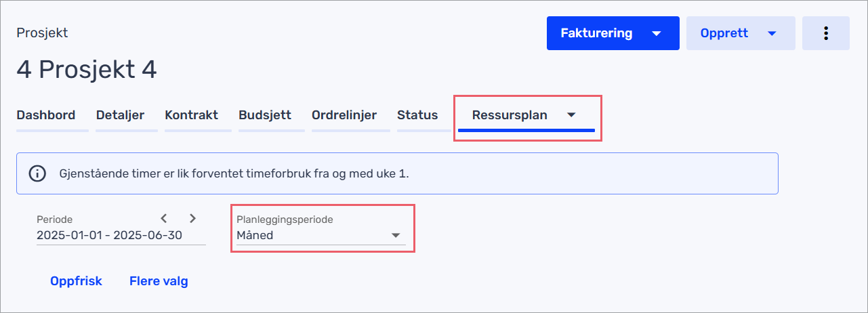Switch to the Dashbord tab
The image size is (868, 313).
[46, 115]
